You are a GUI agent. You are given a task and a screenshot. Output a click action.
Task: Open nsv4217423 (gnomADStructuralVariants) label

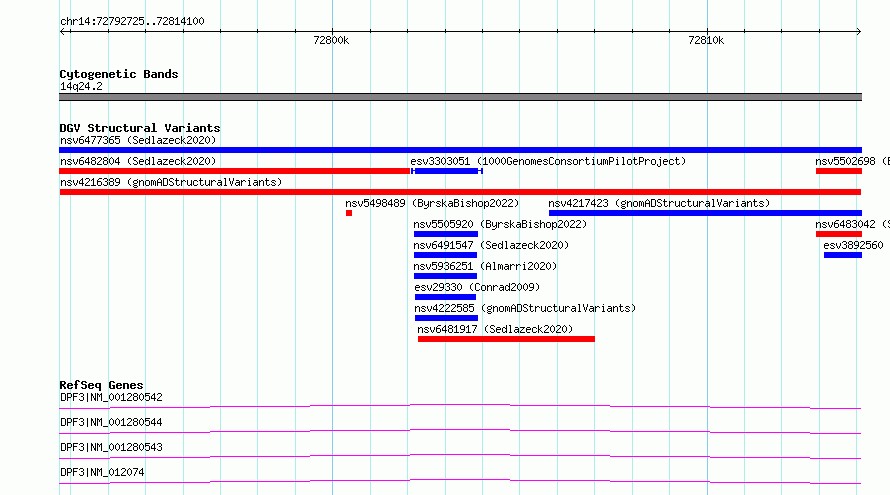click(x=659, y=203)
